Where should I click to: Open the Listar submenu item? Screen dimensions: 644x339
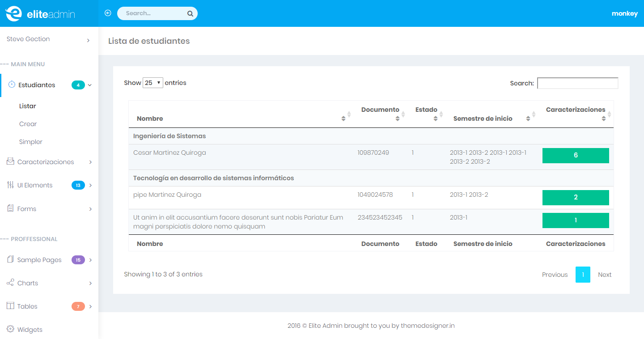pyautogui.click(x=28, y=106)
